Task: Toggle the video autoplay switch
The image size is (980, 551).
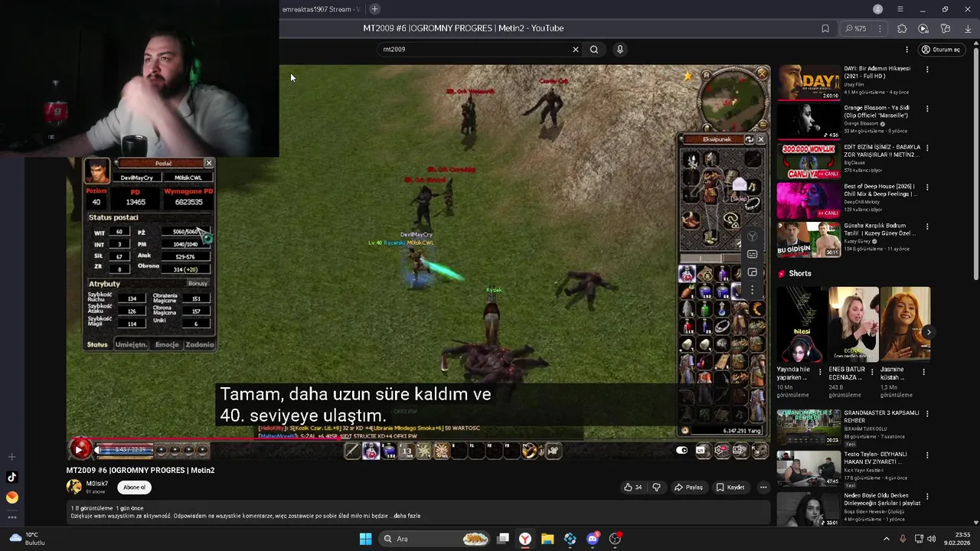Action: pos(682,450)
